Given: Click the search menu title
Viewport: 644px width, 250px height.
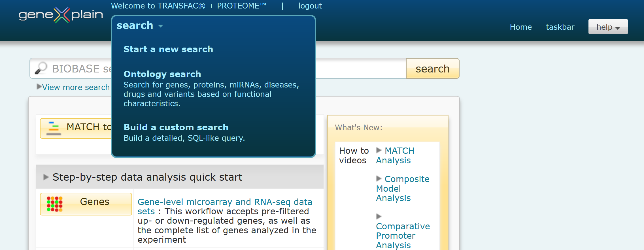Looking at the screenshot, I should 135,25.
